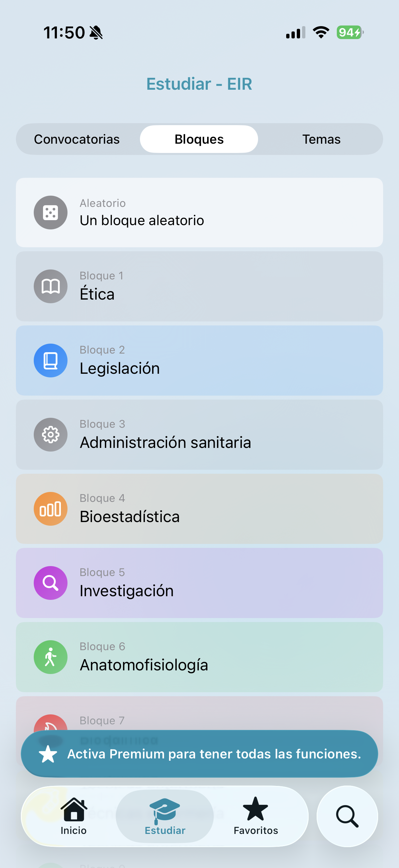Go to Inicio in bottom navigation
The image size is (399, 868).
tap(74, 816)
